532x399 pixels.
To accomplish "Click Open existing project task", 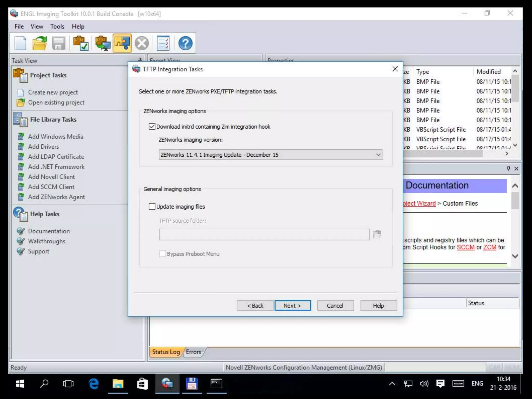I will point(56,103).
